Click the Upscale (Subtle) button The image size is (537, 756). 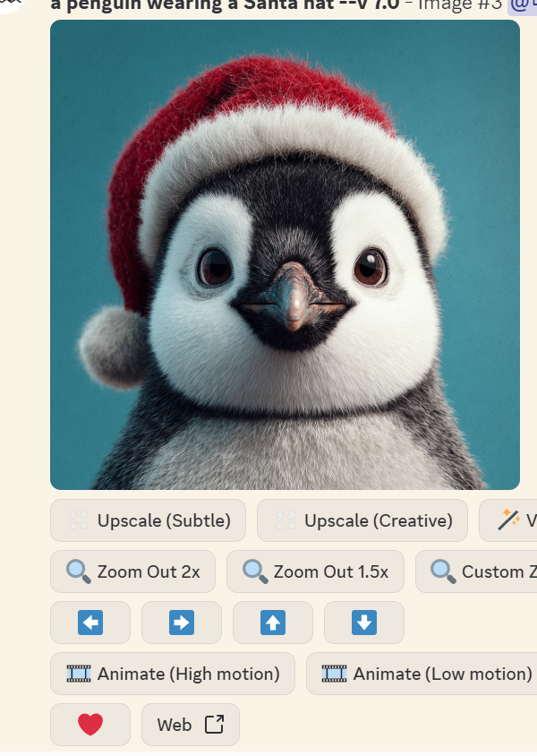pos(148,520)
